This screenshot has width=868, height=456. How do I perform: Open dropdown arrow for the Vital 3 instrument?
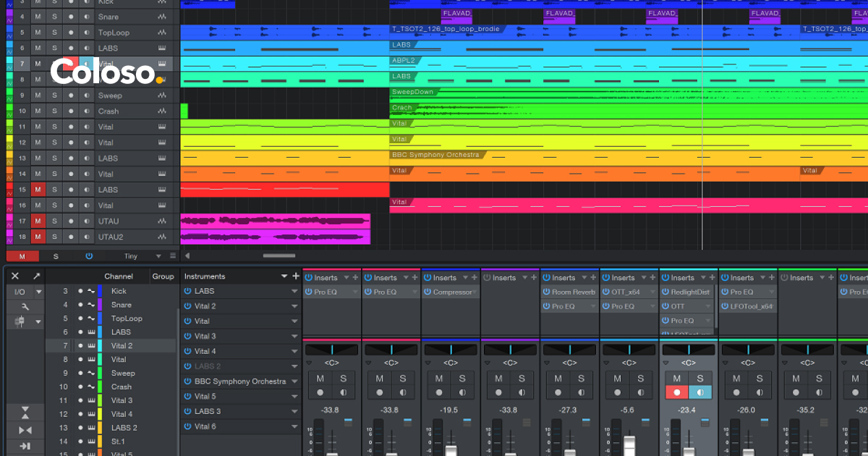tap(294, 337)
